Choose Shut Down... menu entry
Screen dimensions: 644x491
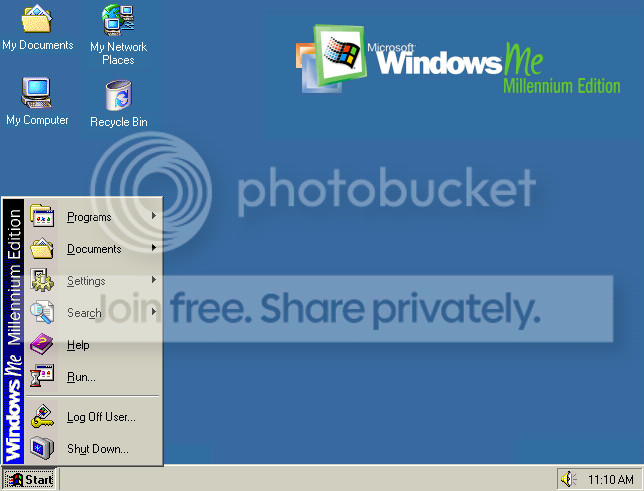94,449
